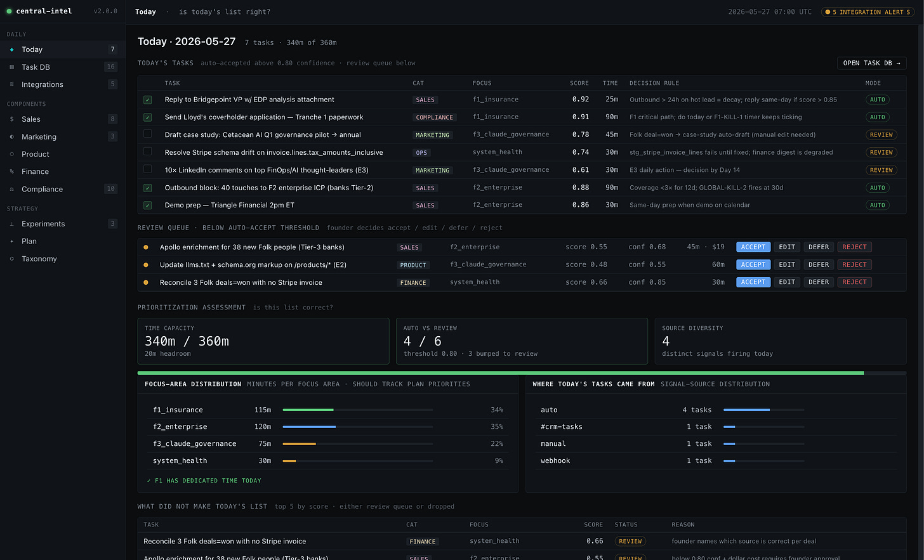The image size is (924, 560).
Task: Accept the Apollo enrichment review item
Action: click(753, 247)
